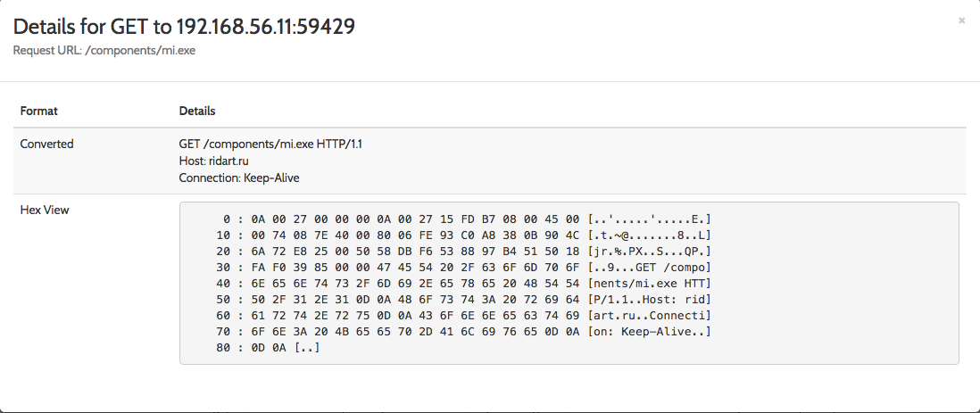Click the Connection: Keep-Alive line

239,178
